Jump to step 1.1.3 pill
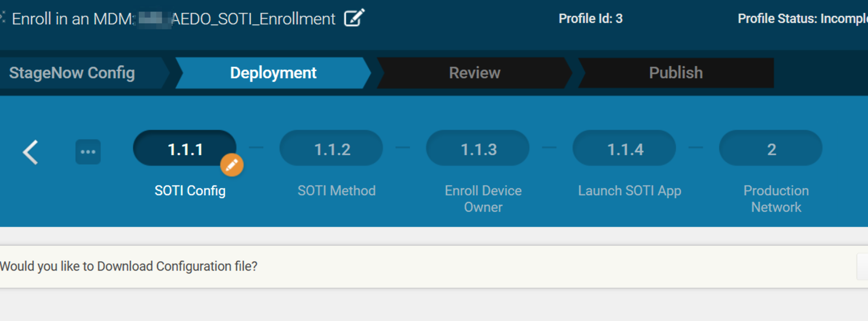868x321 pixels. click(478, 149)
